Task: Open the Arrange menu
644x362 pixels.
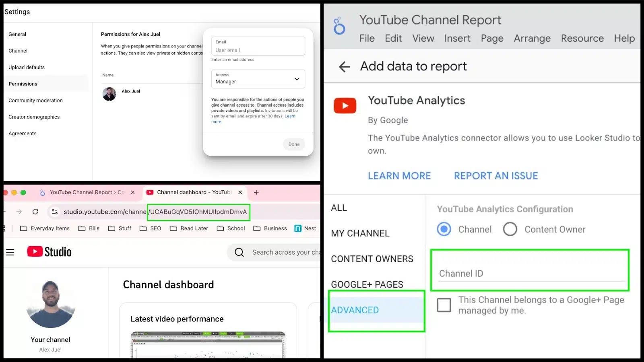Action: click(x=532, y=38)
